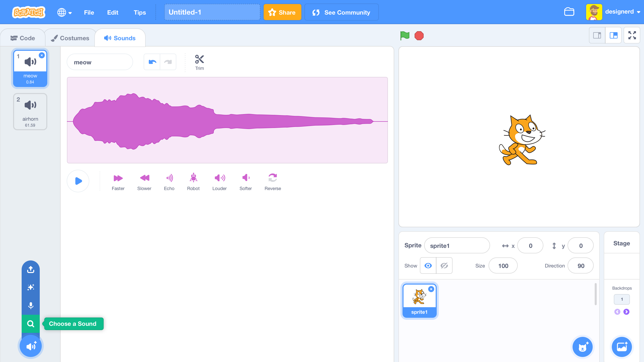644x362 pixels.
Task: Click the Share button
Action: (x=282, y=12)
